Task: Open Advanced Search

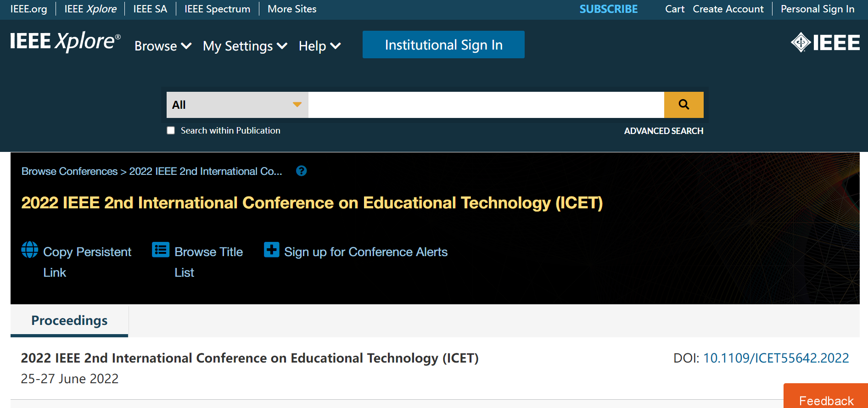Action: 663,131
